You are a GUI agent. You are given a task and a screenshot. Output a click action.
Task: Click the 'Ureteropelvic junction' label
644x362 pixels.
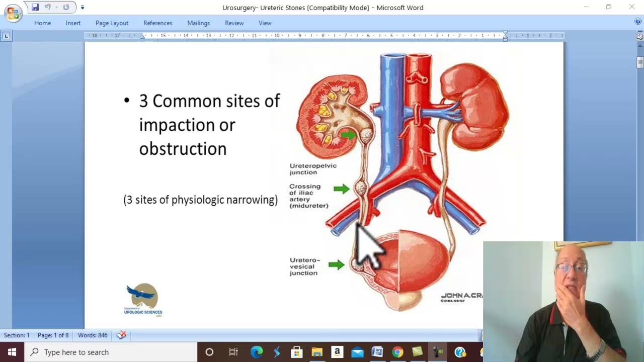313,169
